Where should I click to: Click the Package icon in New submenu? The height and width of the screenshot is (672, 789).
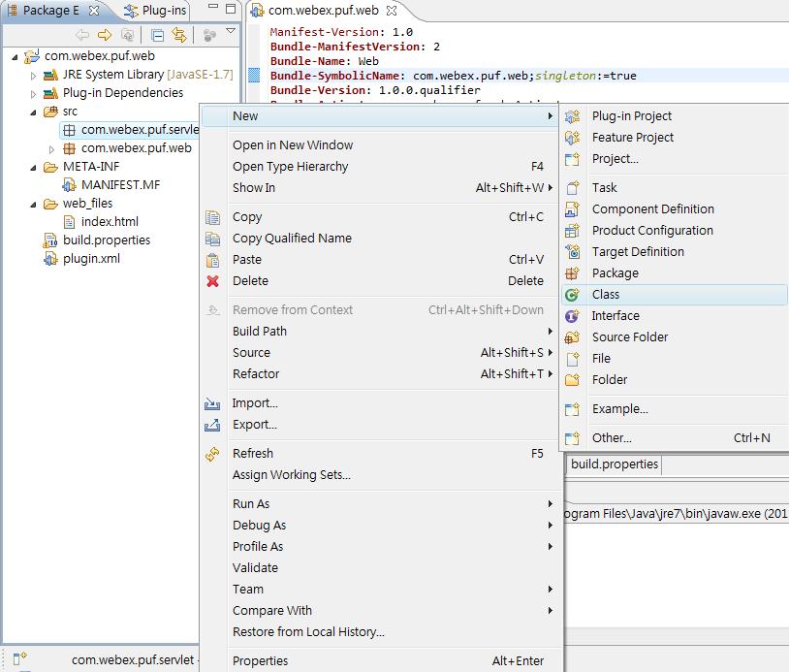[x=573, y=273]
